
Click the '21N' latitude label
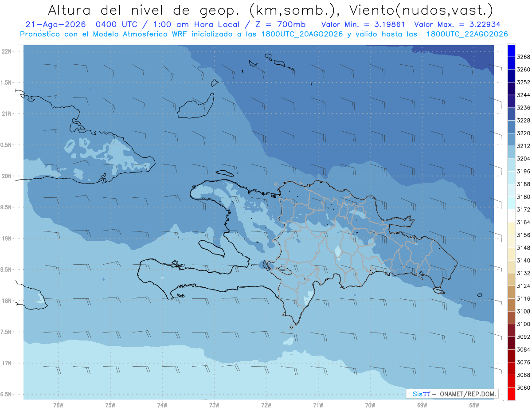(7, 114)
